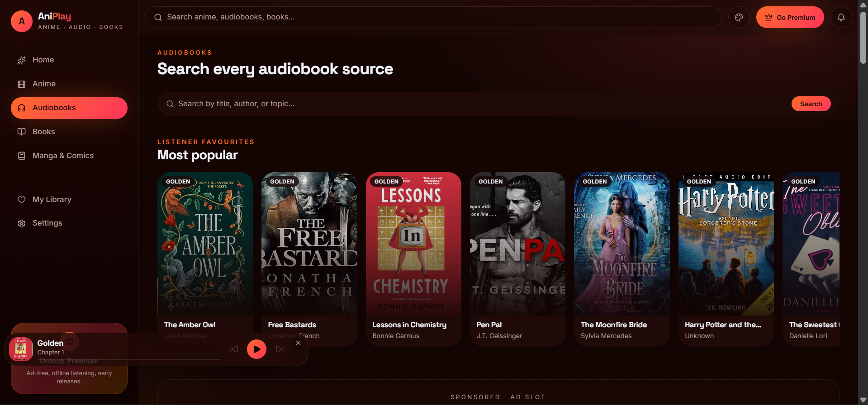Open Lessons in Chemistry cover

pos(413,244)
